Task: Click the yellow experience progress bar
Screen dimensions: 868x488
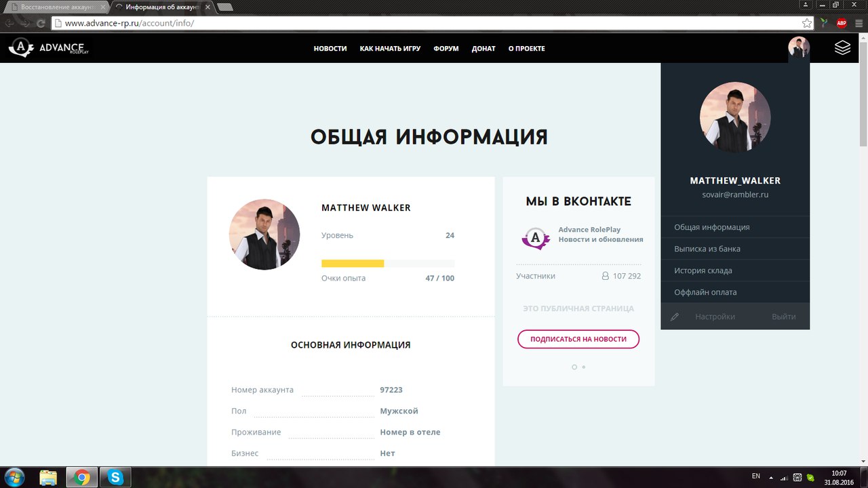Action: [x=353, y=263]
